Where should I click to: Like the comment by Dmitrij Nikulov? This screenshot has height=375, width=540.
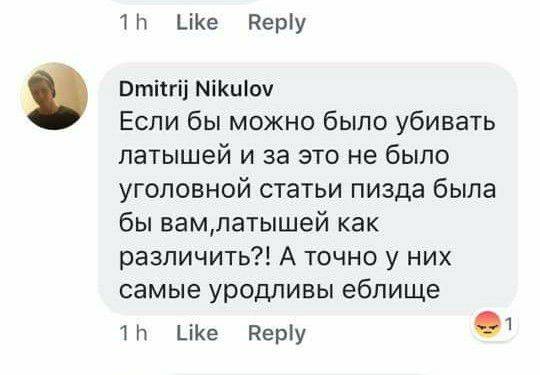[197, 333]
